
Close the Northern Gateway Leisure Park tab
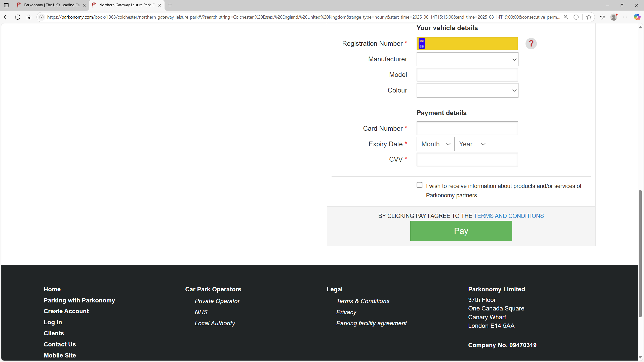point(159,5)
